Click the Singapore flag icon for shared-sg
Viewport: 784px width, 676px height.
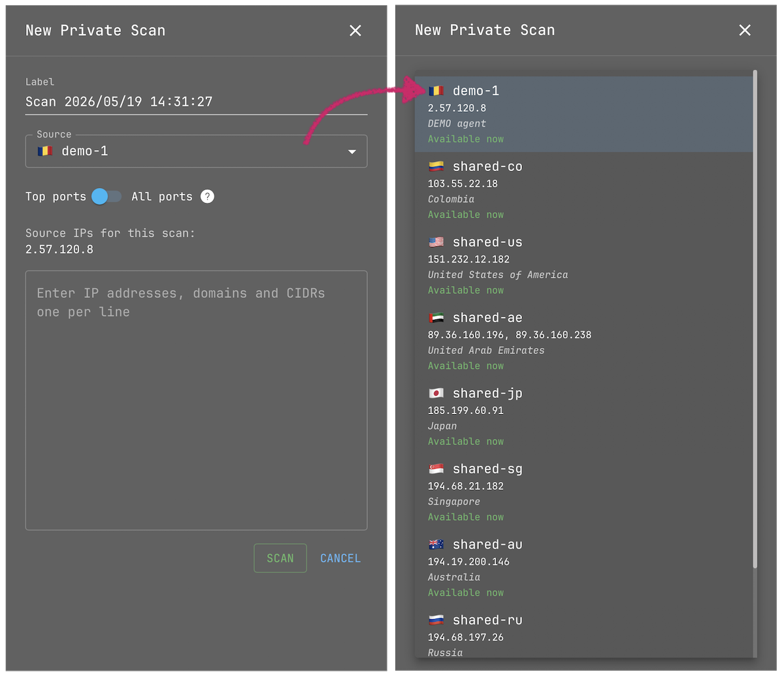tap(436, 469)
